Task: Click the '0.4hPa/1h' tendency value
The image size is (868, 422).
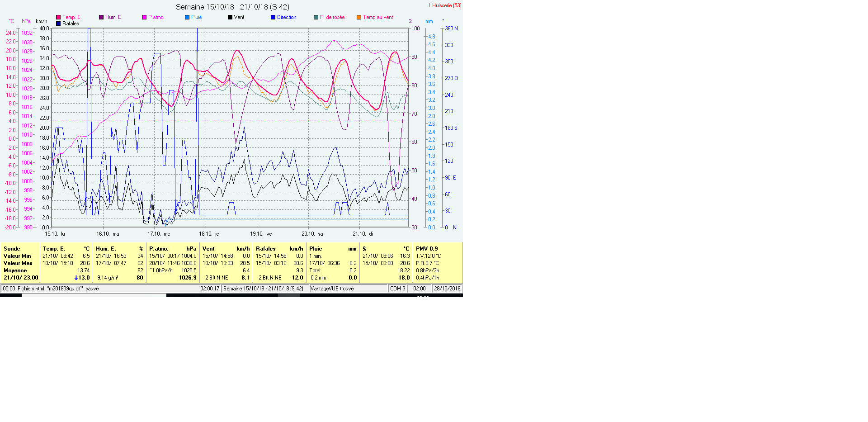Action: coord(428,278)
